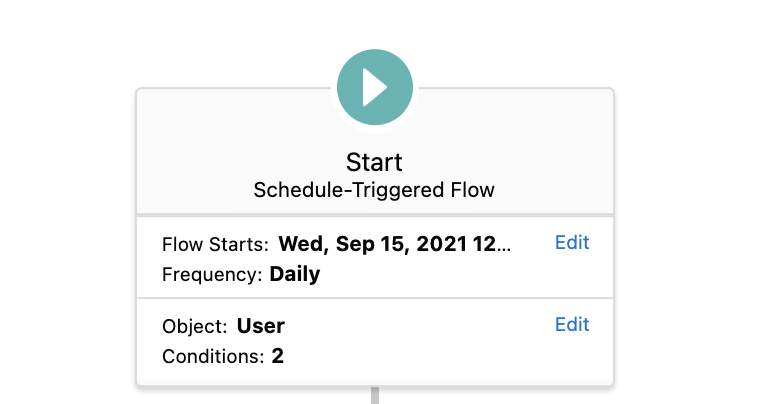
Task: Select the "Start" title text
Action: click(x=374, y=162)
